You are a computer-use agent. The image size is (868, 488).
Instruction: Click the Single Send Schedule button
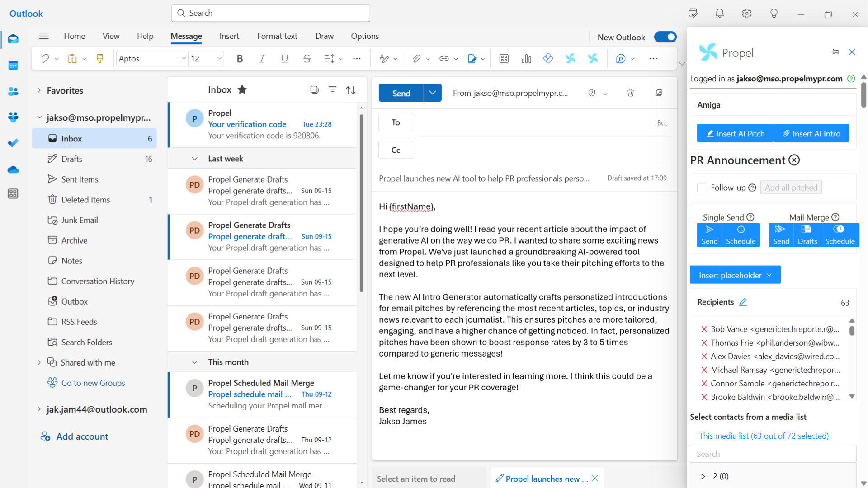pos(741,235)
